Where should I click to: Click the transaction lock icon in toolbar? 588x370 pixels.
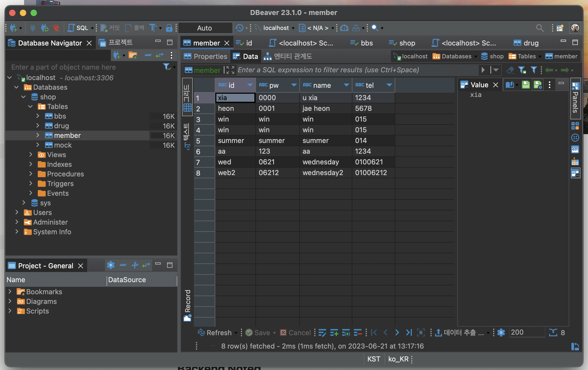tap(169, 28)
